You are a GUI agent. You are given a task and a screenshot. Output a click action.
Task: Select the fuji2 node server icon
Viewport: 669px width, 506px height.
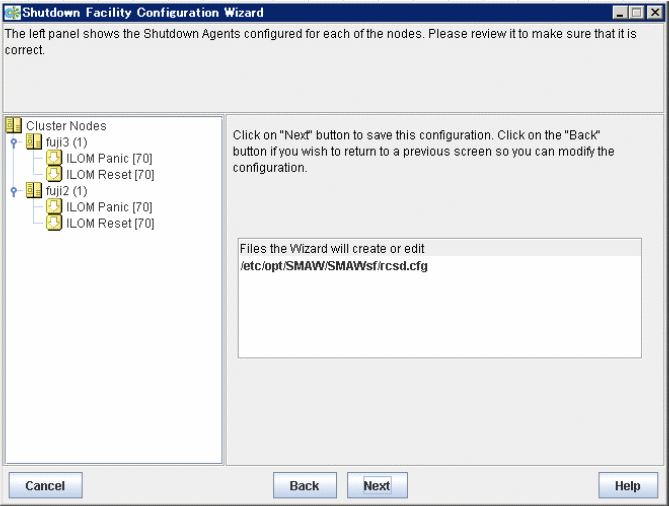(x=34, y=190)
